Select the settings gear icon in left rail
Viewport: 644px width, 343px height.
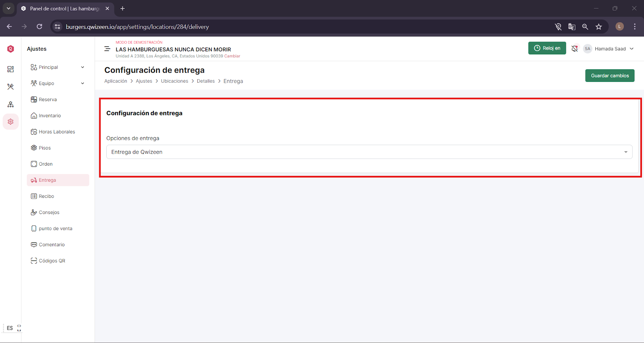[10, 122]
